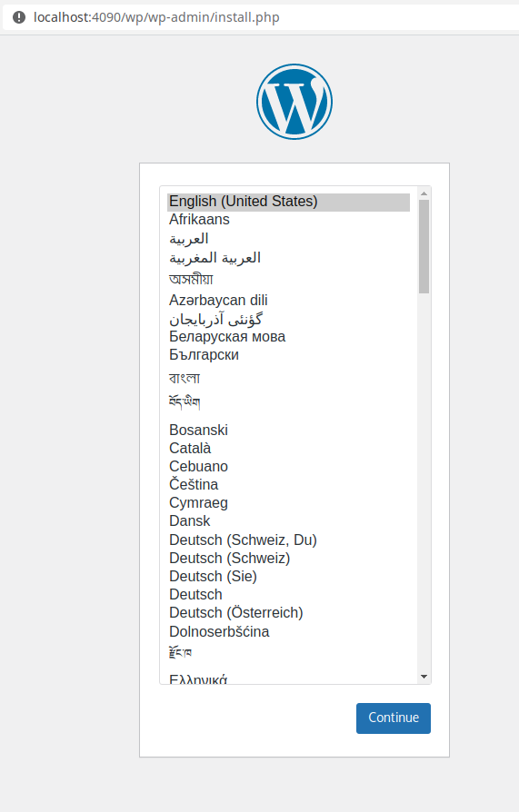Click the language list scrollbar thumb
Viewport: 519px width, 812px height.
(424, 246)
